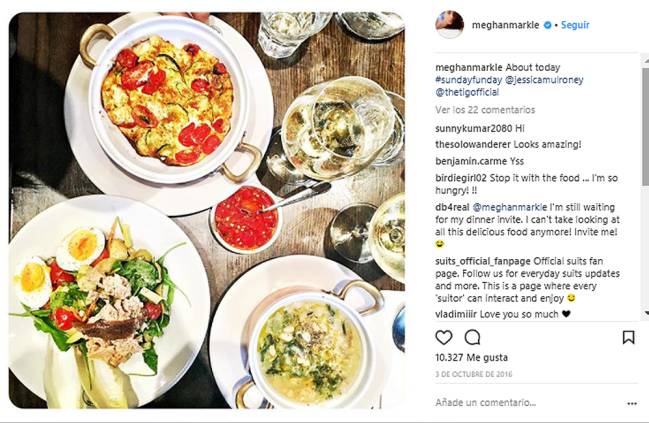Click the food photo in the post

coord(207,210)
